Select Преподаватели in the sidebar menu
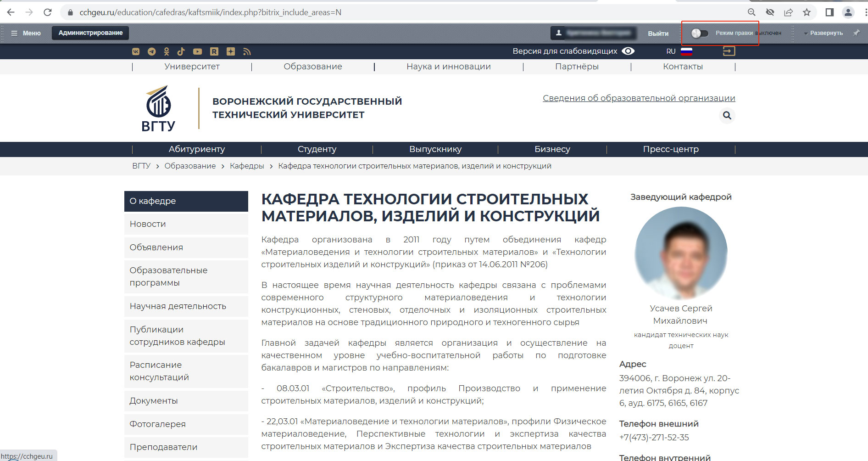The width and height of the screenshot is (868, 461). (x=163, y=447)
